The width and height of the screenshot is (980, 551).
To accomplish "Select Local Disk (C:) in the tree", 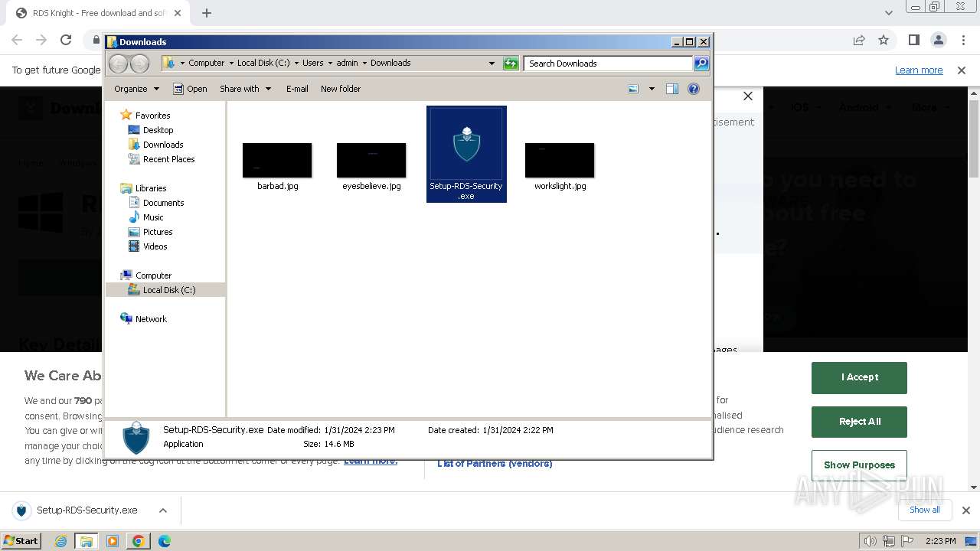I will [168, 290].
